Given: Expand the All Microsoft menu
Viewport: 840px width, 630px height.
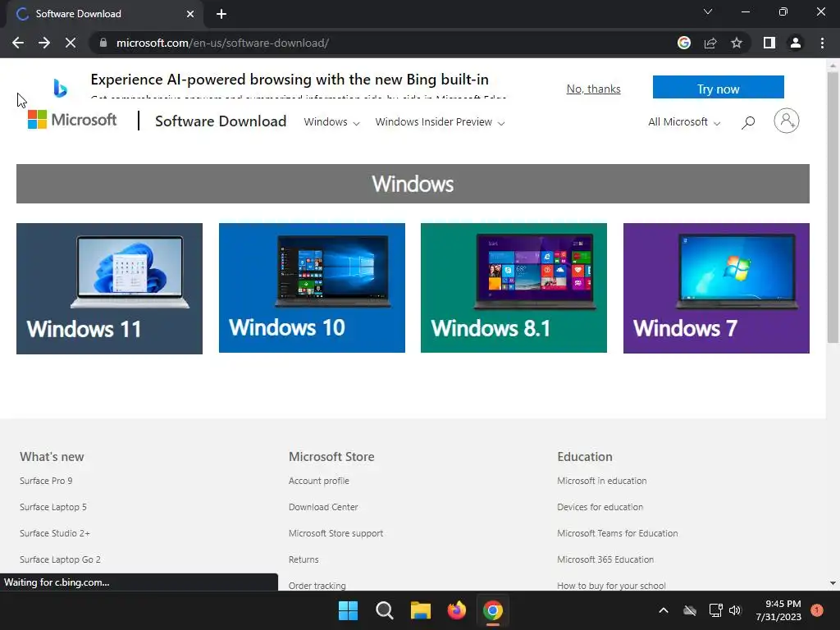Looking at the screenshot, I should pos(684,122).
